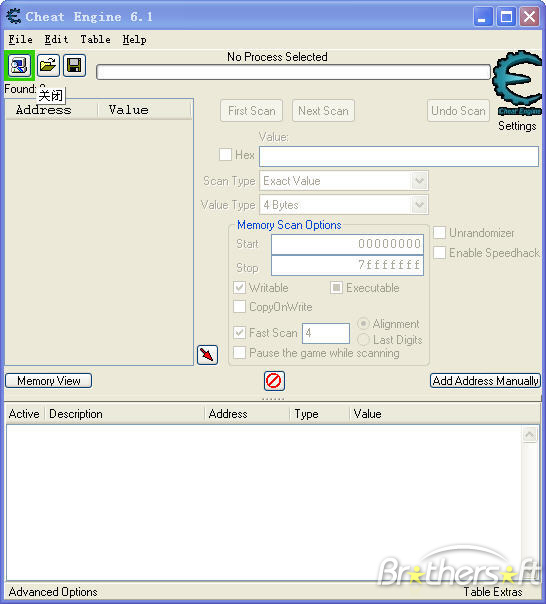The width and height of the screenshot is (546, 604).
Task: Click the Stop address field
Action: click(347, 265)
